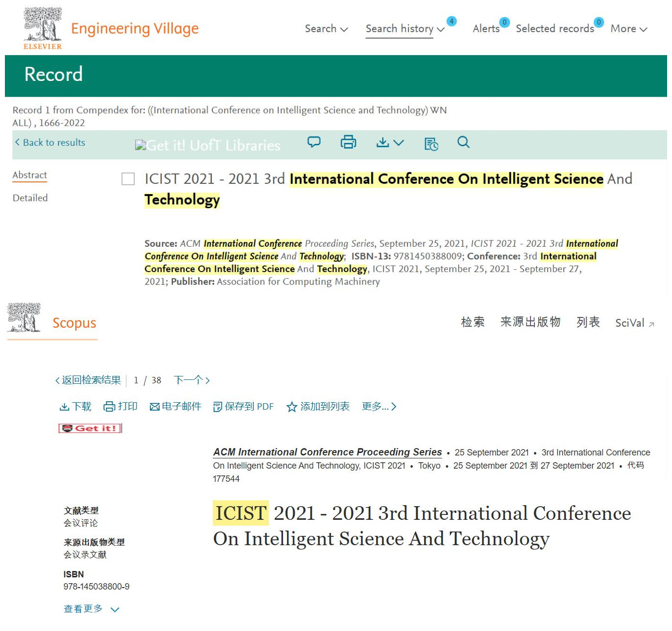Expand 查看更多 details chevron
Screen dimensions: 672x631
pos(115,610)
